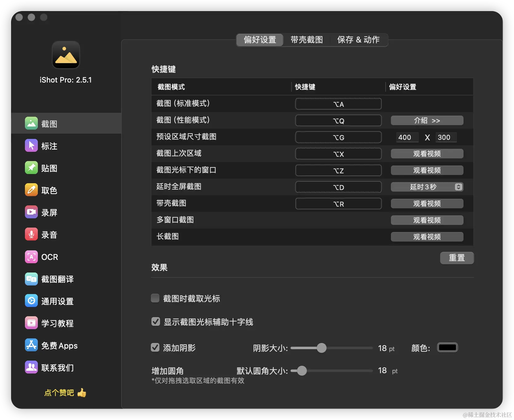
Task: Click the 介绍 >> link for performance mode
Action: tap(427, 120)
